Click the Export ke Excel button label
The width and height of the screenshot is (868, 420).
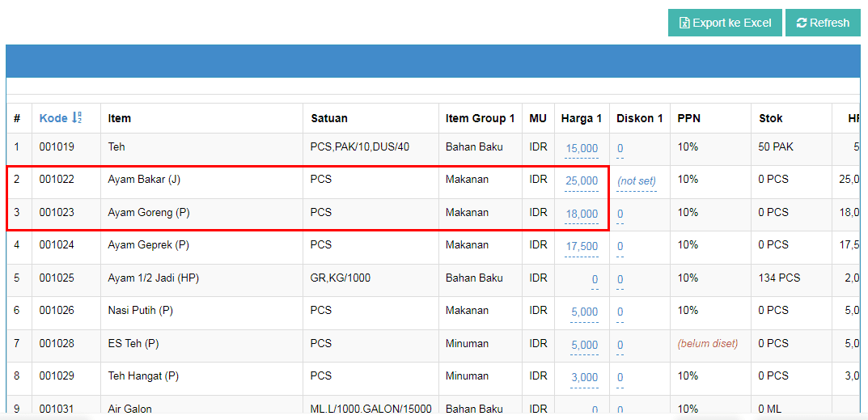click(731, 23)
